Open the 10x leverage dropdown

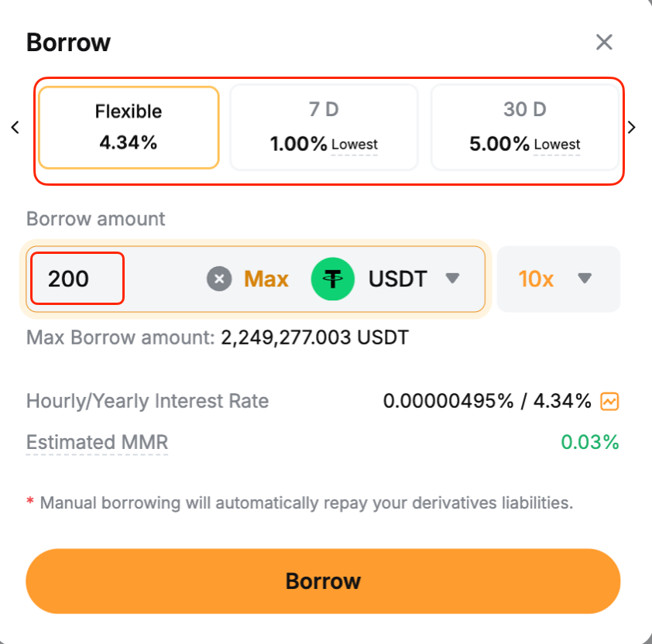(x=558, y=279)
